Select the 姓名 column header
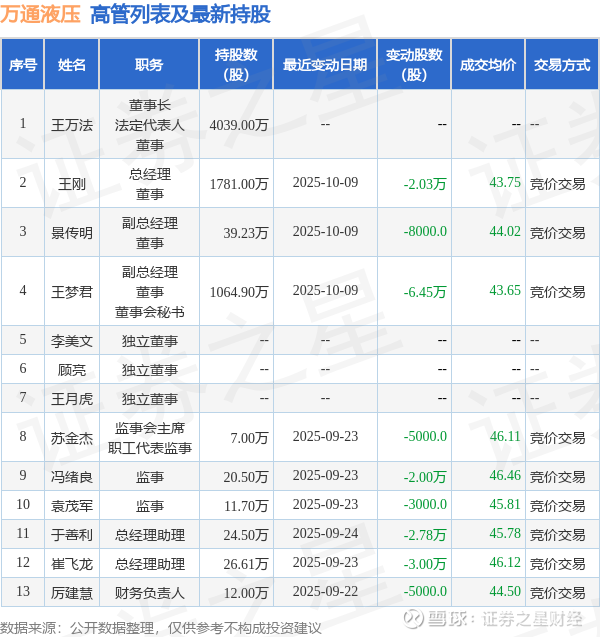Image resolution: width=600 pixels, height=637 pixels. (71, 65)
